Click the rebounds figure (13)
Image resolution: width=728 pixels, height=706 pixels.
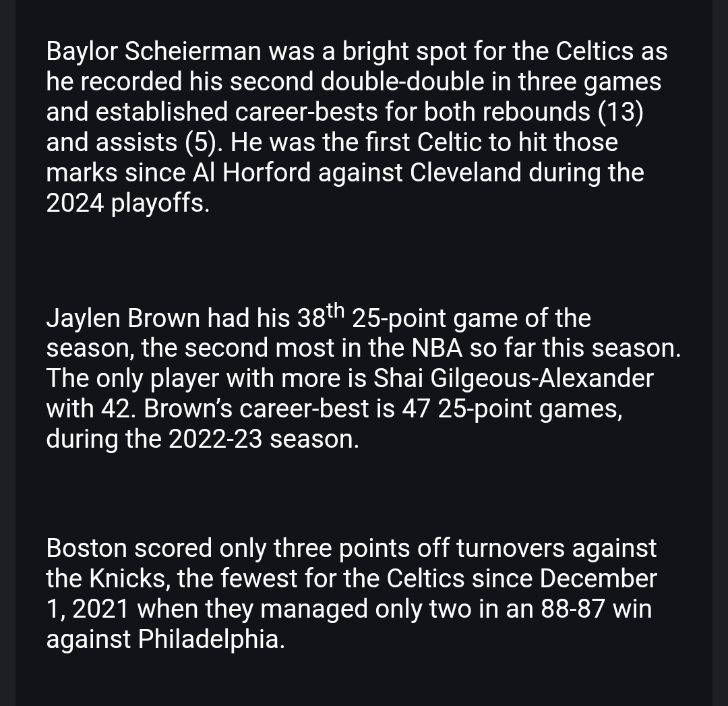[x=621, y=112]
